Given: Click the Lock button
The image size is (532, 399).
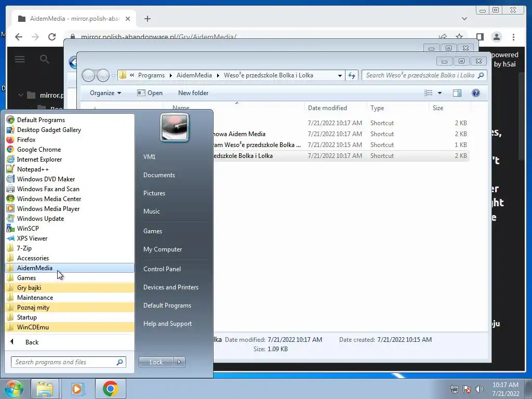Looking at the screenshot, I should (156, 362).
